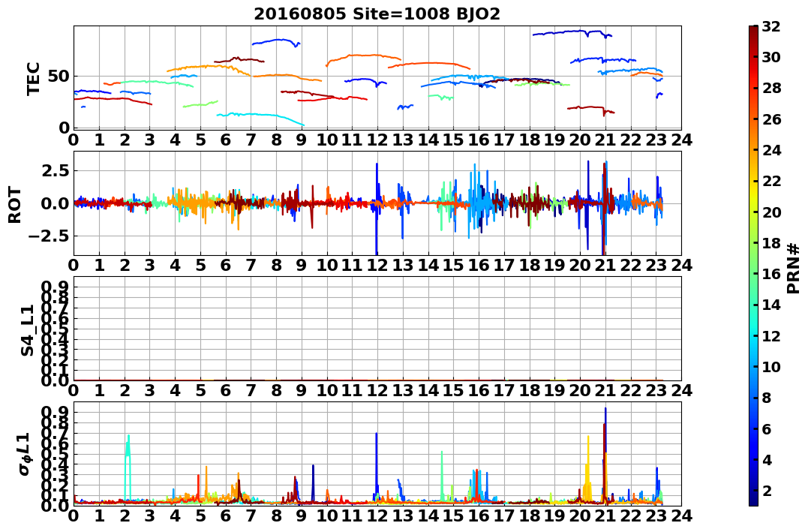
Task: Click the ROT y-axis tick label 0.0
Action: [55, 203]
